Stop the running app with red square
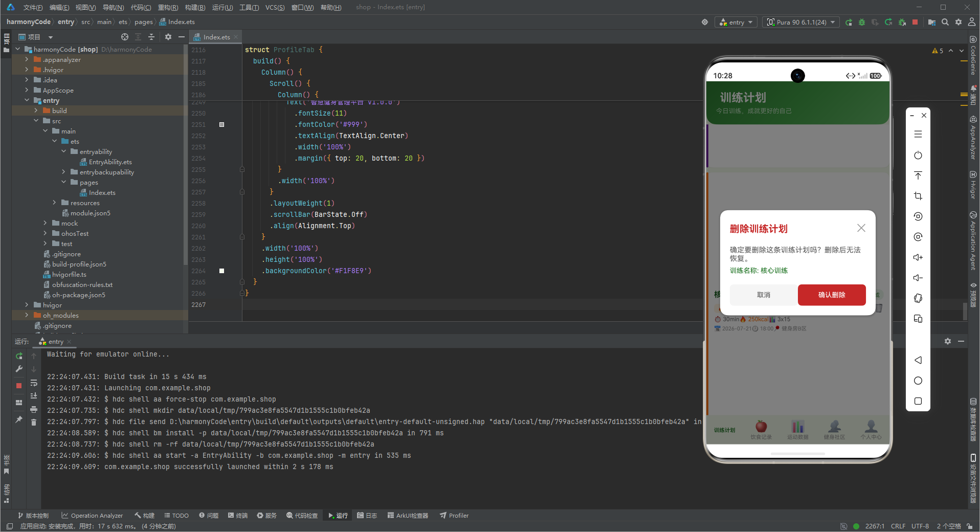The height and width of the screenshot is (532, 980). (x=915, y=22)
